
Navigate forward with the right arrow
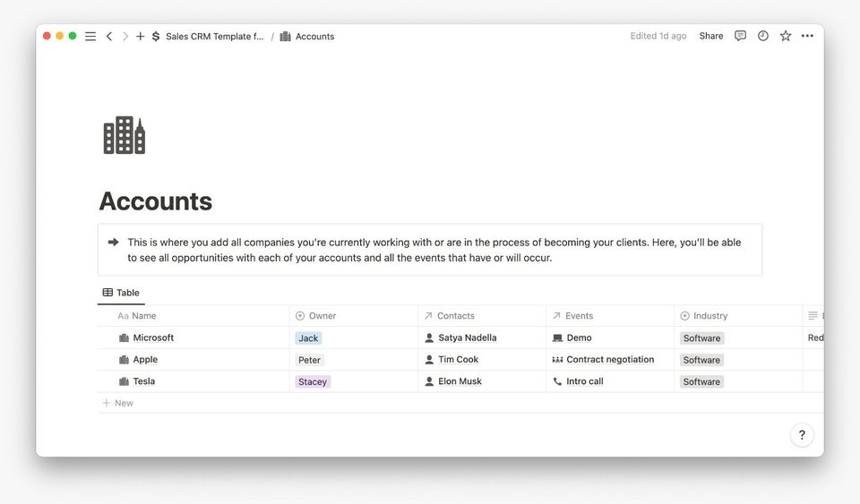tap(125, 37)
